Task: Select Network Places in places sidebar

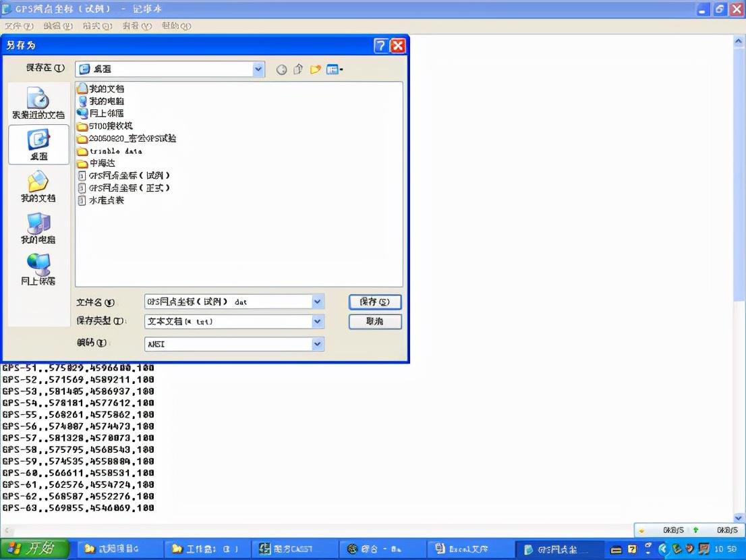Action: 38,269
